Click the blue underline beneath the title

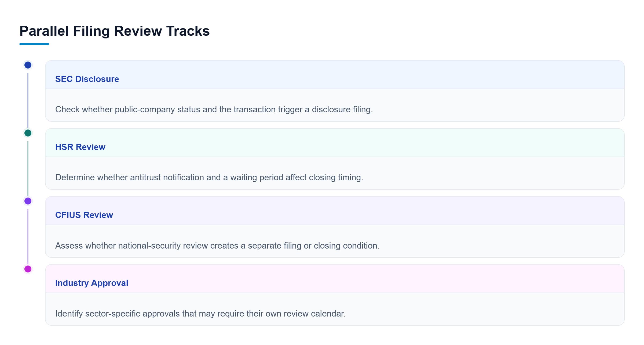[34, 44]
